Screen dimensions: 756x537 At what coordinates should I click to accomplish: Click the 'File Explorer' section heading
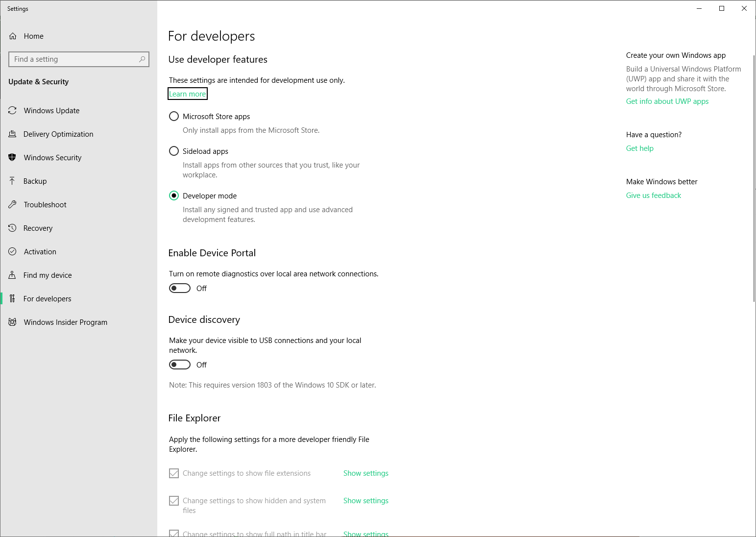coord(195,418)
